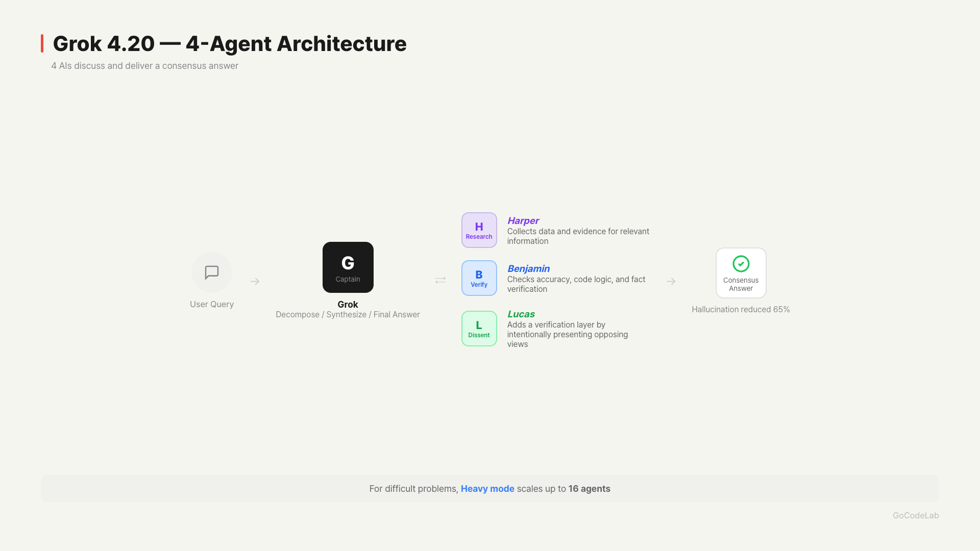
Task: Click the Lucas agent name
Action: (x=521, y=314)
